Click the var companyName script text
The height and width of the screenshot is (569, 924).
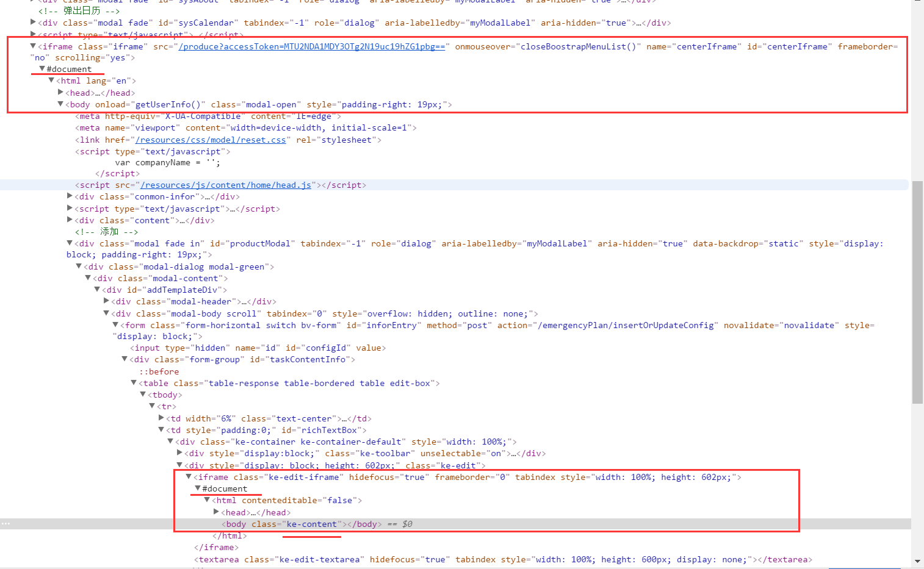point(168,163)
